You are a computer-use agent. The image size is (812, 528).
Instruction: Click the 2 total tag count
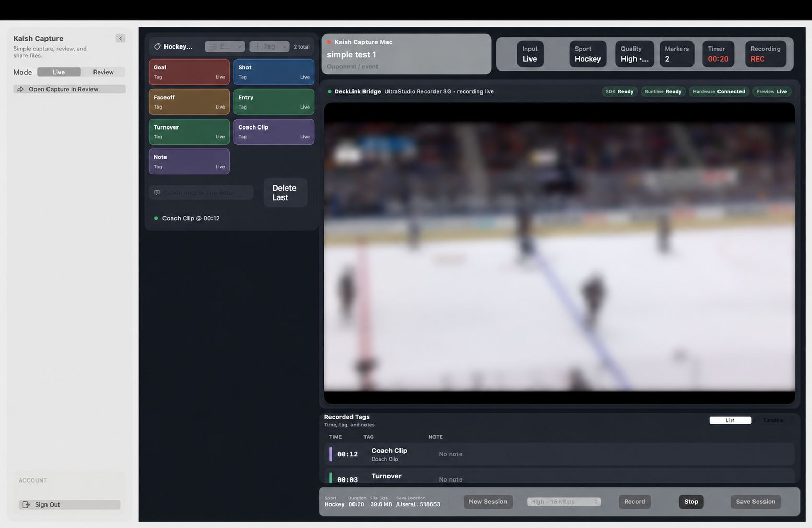(301, 47)
